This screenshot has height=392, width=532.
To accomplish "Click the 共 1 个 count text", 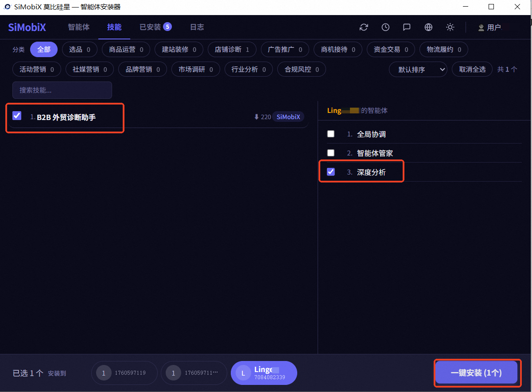I will 507,70.
